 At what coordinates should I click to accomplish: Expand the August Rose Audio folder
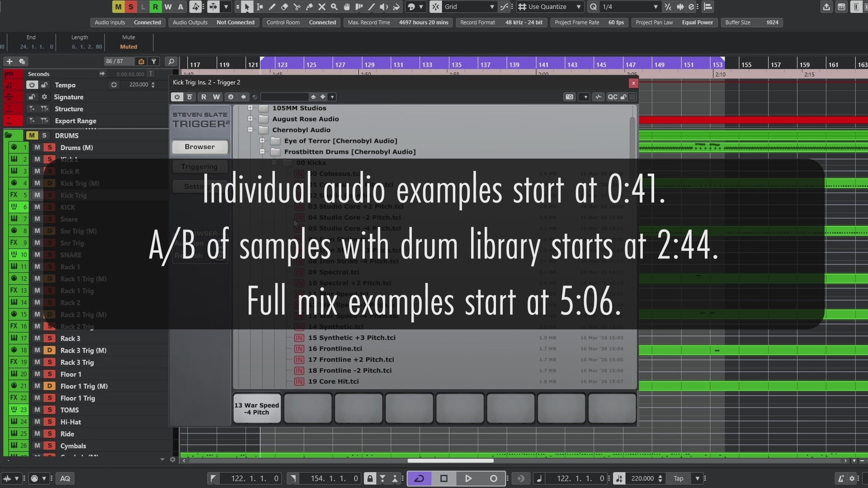250,119
